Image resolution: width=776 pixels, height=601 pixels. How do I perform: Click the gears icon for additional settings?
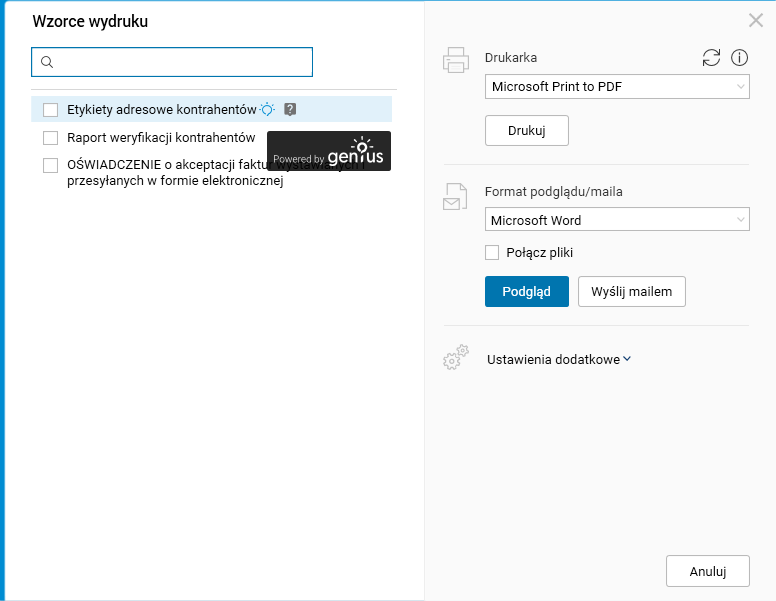pyautogui.click(x=455, y=357)
